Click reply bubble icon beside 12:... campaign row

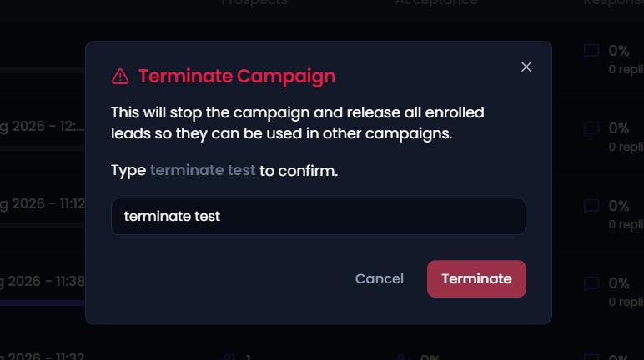(x=591, y=128)
